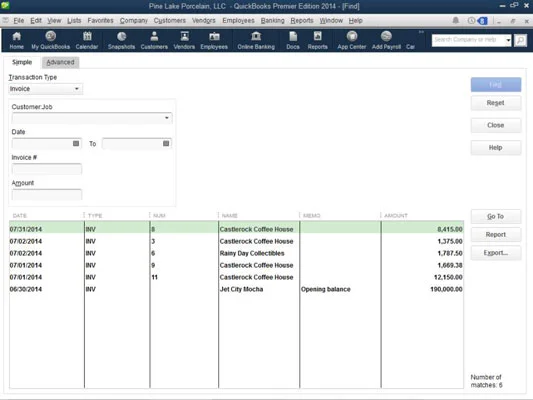The width and height of the screenshot is (533, 400).
Task: Click the Reset button
Action: (x=496, y=103)
